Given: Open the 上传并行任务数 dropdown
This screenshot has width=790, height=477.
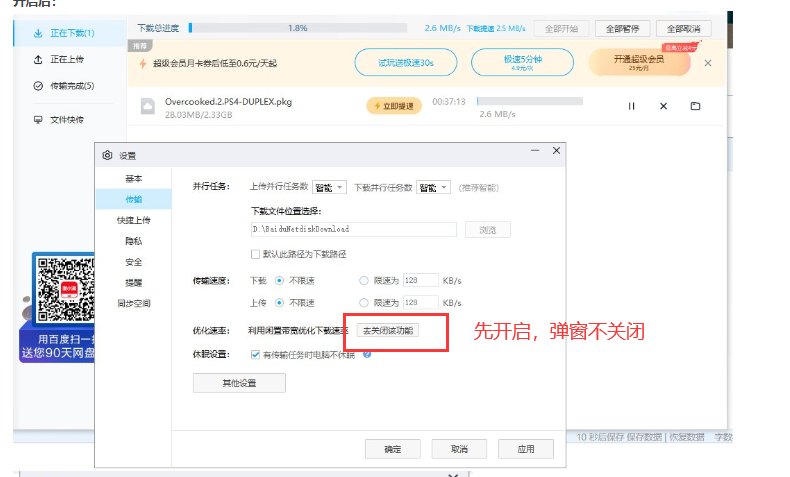Looking at the screenshot, I should tap(329, 187).
